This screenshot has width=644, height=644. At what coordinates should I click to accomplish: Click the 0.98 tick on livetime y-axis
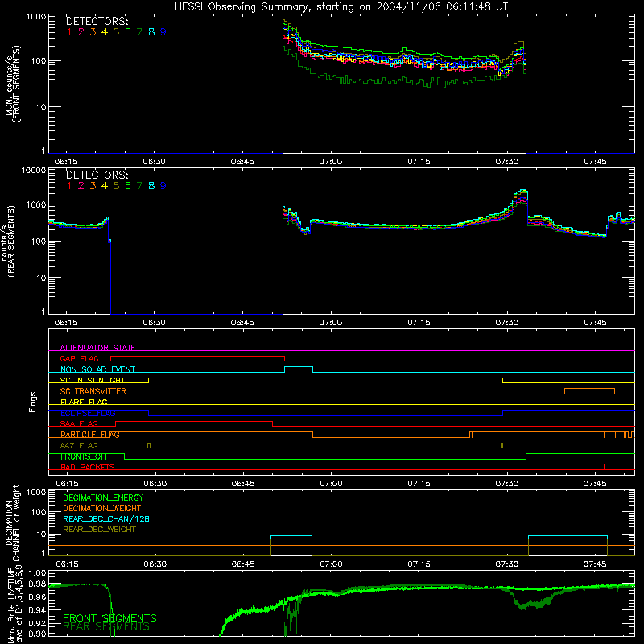(x=38, y=584)
